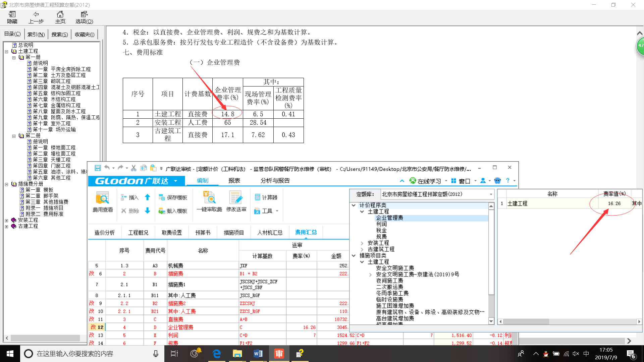Cut with scissors icon in Glodon
644x362 pixels.
coord(133,168)
